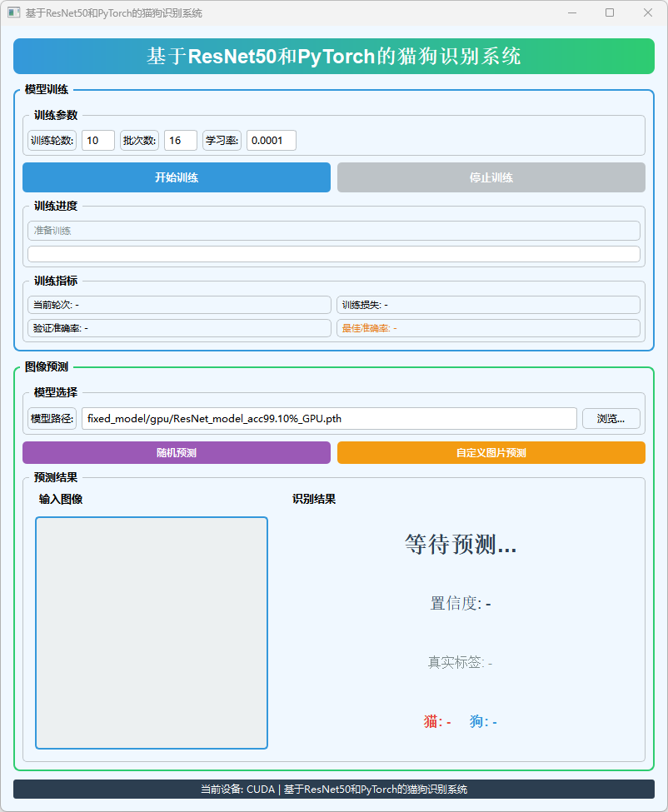Click the app icon in the title bar
The height and width of the screenshot is (812, 668).
tap(14, 12)
